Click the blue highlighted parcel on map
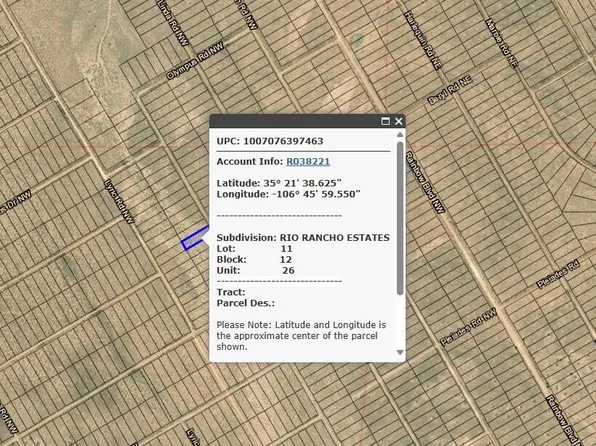The height and width of the screenshot is (446, 596). pyautogui.click(x=194, y=239)
